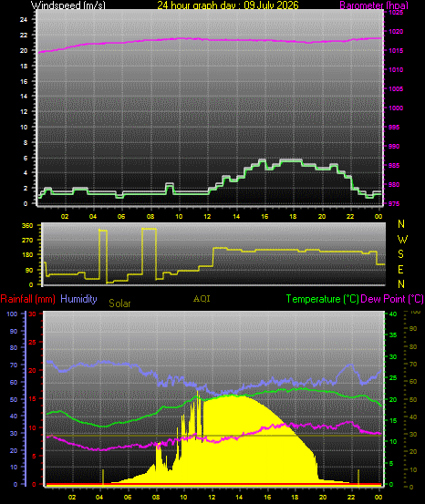Click the 18 hour tick under the bottom graph
This screenshot has height=504, width=425.
295,497
